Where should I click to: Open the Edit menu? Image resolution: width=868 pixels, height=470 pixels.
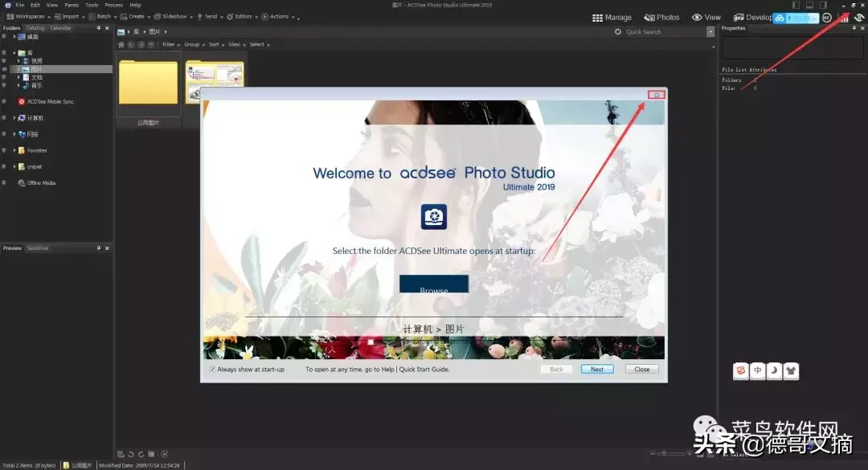point(35,5)
